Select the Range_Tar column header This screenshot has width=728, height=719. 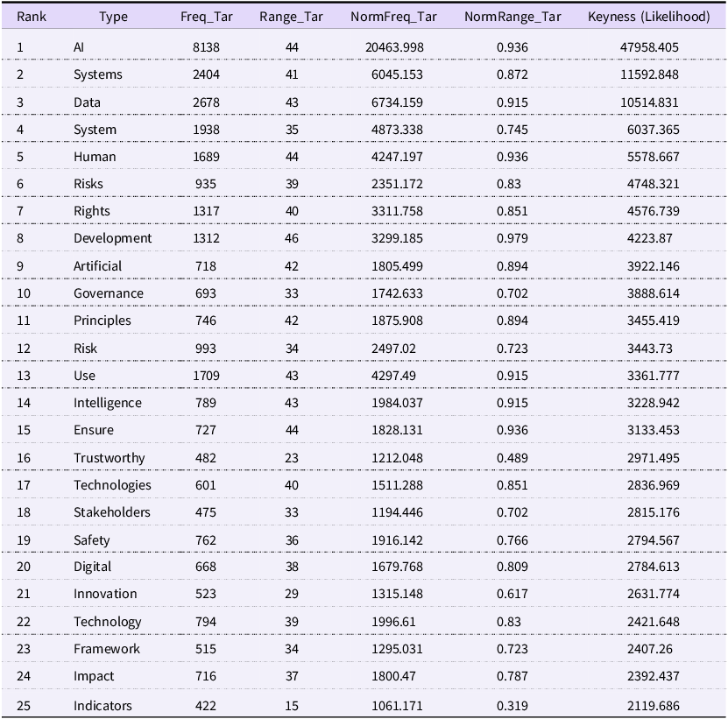coord(291,17)
